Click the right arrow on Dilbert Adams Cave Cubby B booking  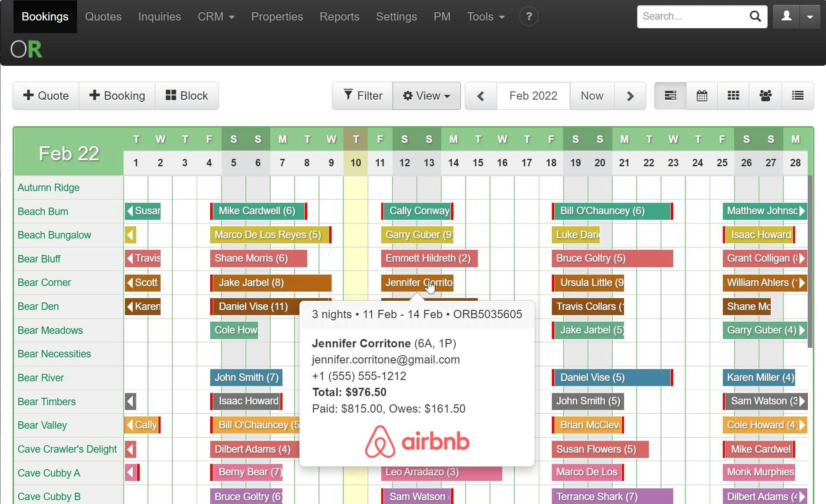(x=802, y=497)
